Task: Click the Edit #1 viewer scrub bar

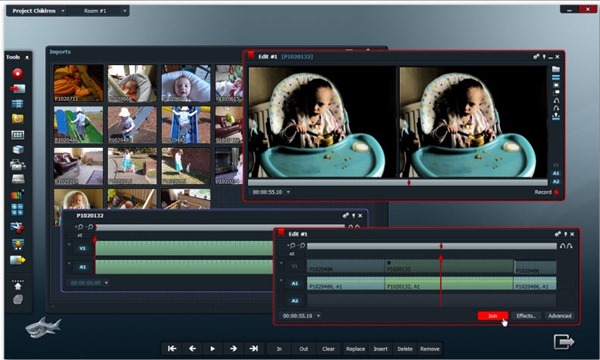Action: click(x=398, y=183)
